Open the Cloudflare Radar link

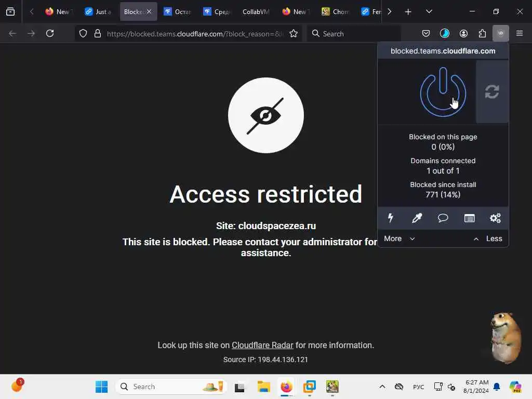262,345
